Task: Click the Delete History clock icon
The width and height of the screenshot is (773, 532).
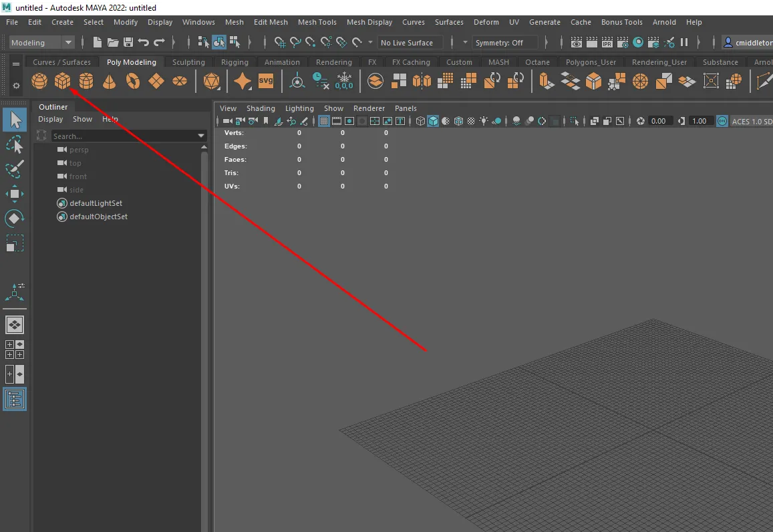Action: tap(321, 81)
